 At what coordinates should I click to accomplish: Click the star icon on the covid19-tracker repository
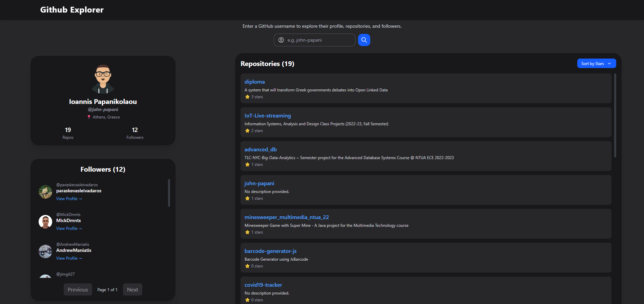[247, 300]
